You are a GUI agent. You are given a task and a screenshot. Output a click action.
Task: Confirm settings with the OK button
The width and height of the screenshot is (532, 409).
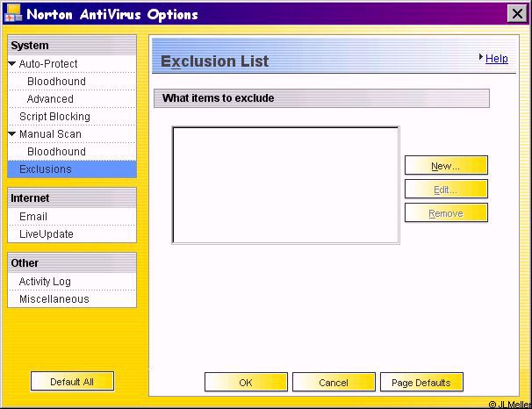point(246,383)
